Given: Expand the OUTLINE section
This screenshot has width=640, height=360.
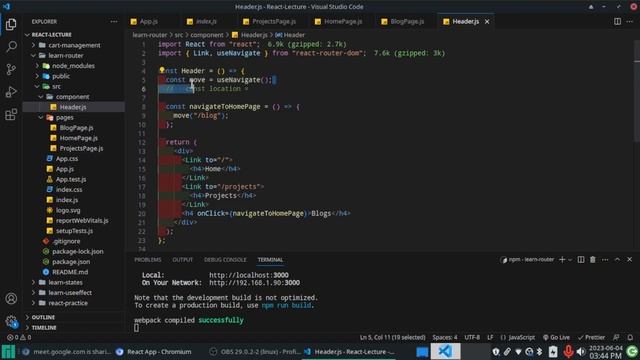Looking at the screenshot, I should point(73,317).
